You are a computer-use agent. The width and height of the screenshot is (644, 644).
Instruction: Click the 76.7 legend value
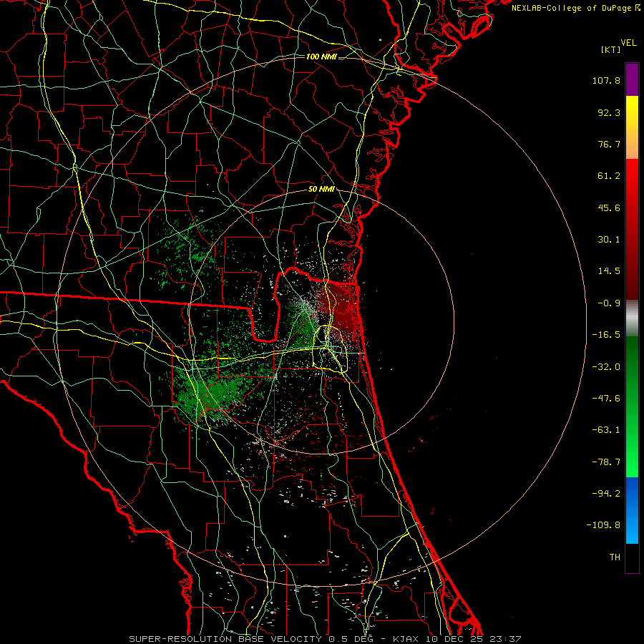609,144
